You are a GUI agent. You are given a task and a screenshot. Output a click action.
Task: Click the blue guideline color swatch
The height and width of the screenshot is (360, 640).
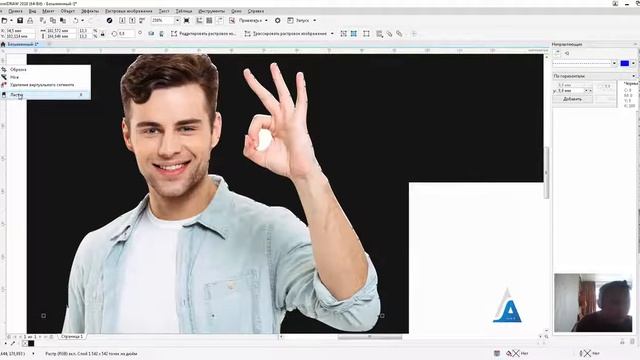[624, 63]
